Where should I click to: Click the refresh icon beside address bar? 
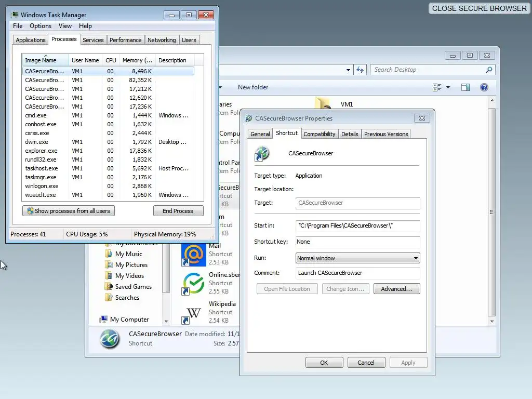360,70
